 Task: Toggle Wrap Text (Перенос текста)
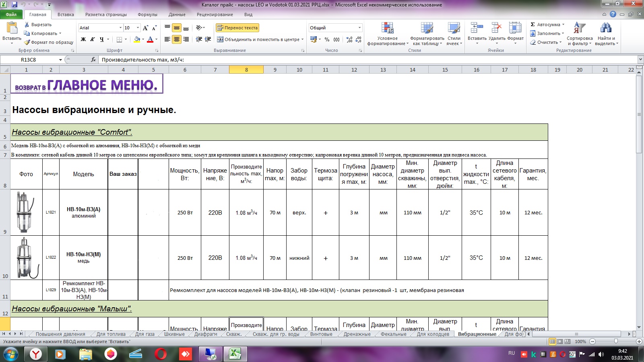[x=237, y=28]
